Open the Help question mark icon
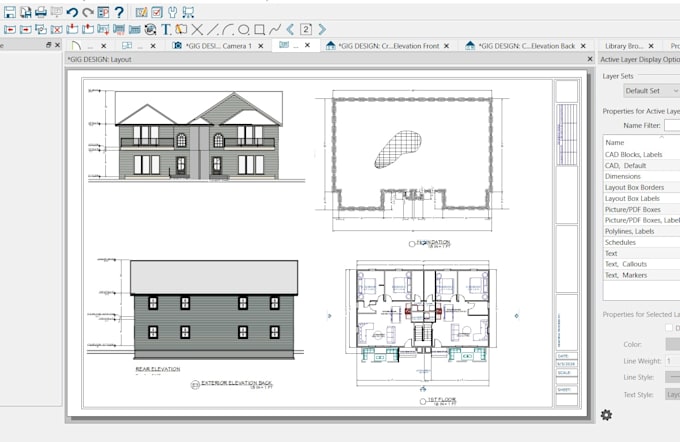Viewport: 680px width, 442px height. point(119,12)
